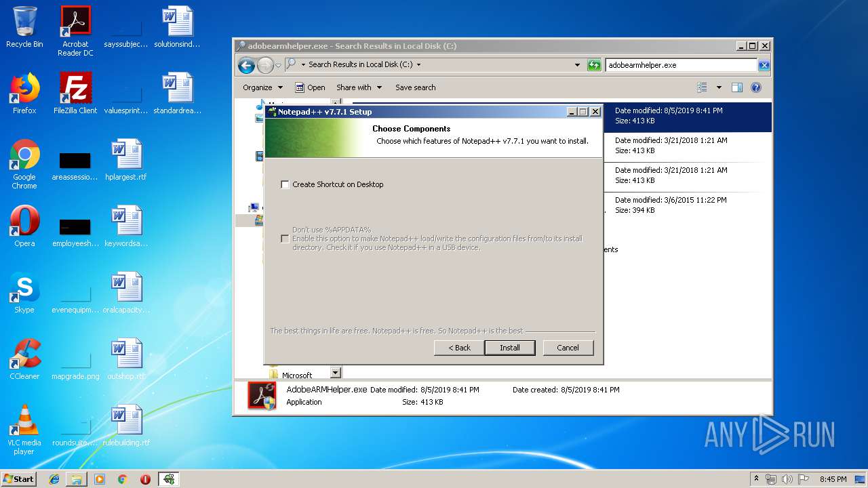The width and height of the screenshot is (868, 488).
Task: Launch Opera browser from desktop
Action: 24,226
